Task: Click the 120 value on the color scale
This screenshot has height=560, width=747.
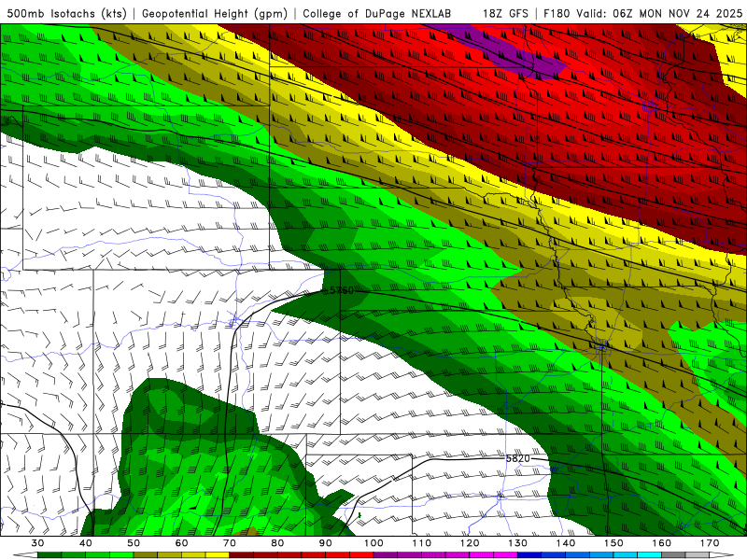Action: (x=470, y=543)
